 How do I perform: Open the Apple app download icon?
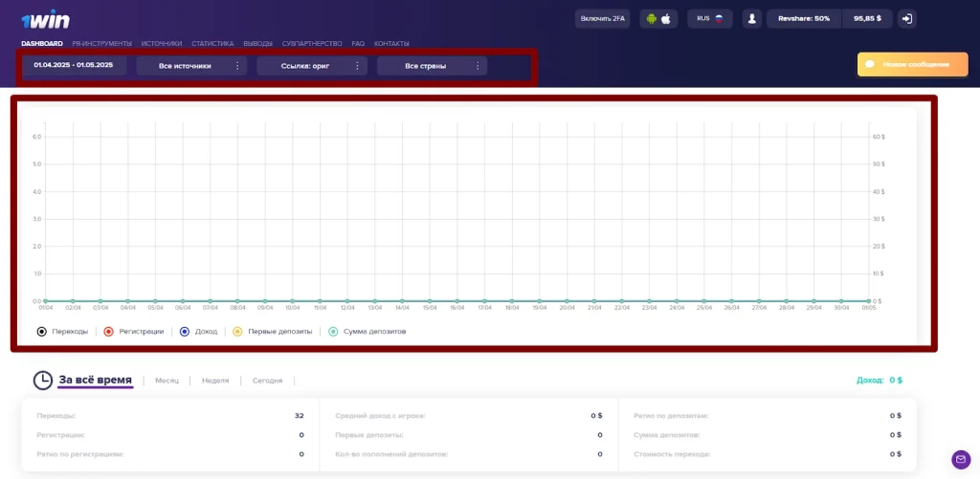click(666, 19)
